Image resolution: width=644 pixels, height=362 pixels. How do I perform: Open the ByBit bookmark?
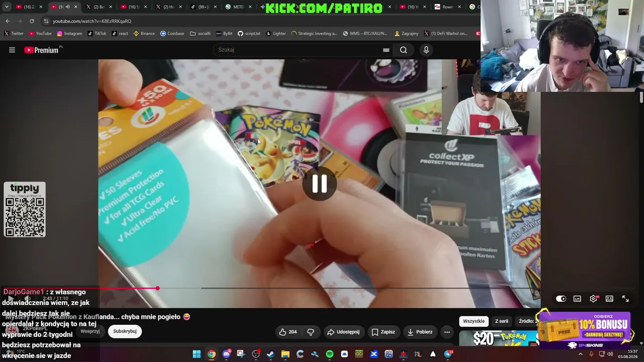click(224, 34)
